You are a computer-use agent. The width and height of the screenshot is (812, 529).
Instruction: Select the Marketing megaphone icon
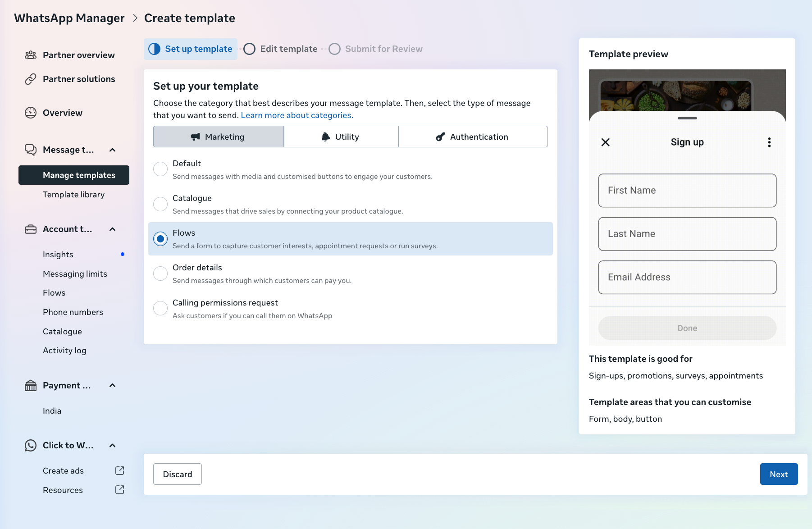click(x=195, y=137)
